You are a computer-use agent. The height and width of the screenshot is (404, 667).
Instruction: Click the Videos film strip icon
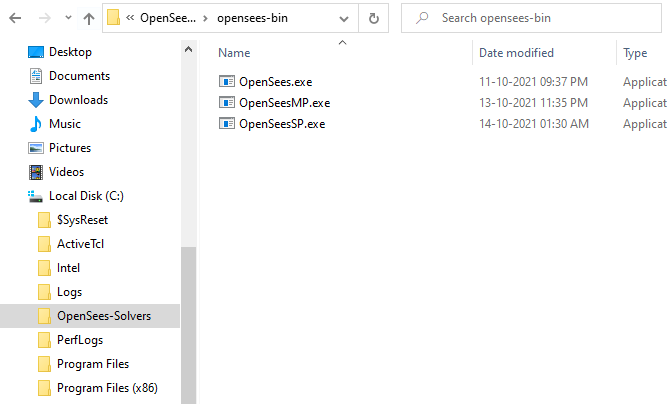[36, 172]
